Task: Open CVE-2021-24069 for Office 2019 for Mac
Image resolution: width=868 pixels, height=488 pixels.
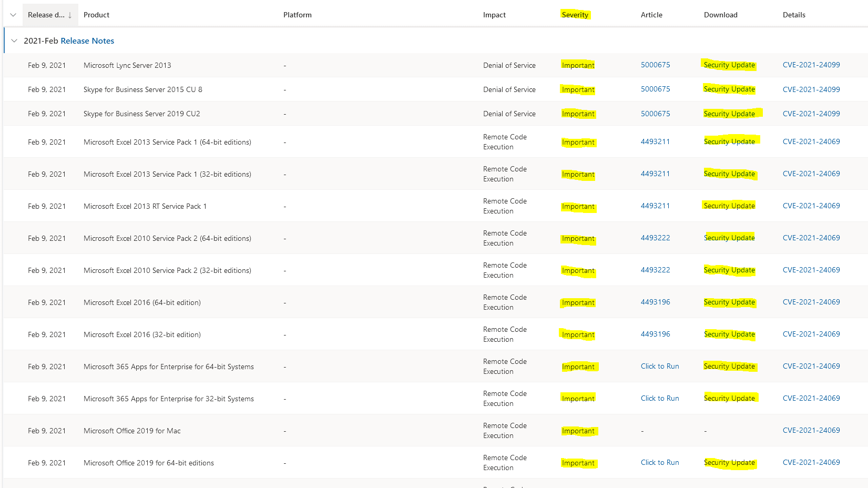Action: click(x=811, y=431)
